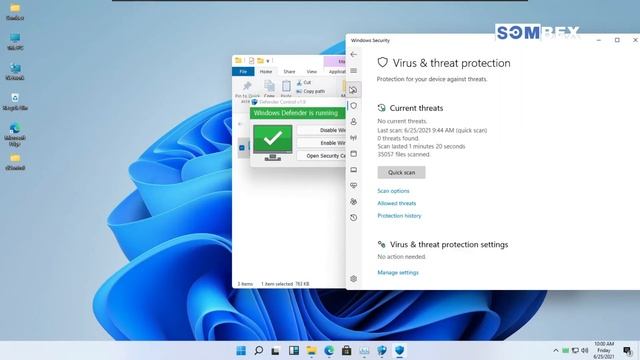
Task: Open Account protection person icon in sidebar
Action: (353, 122)
